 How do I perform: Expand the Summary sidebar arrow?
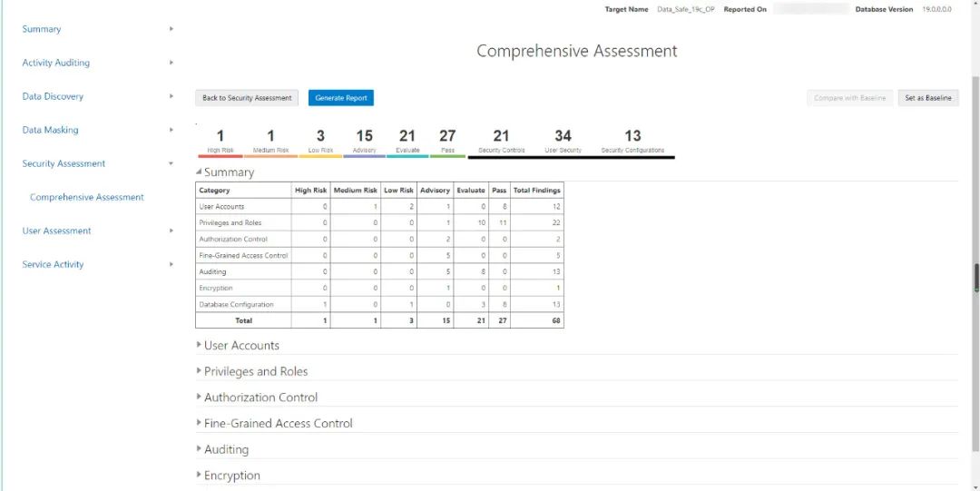click(171, 29)
